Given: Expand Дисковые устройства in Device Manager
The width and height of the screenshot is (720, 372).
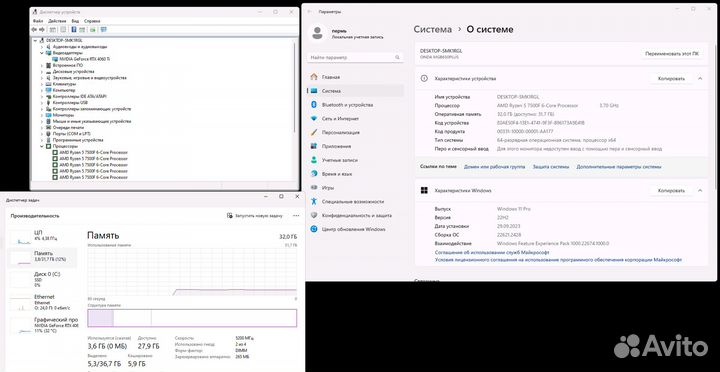Looking at the screenshot, I should [x=42, y=72].
